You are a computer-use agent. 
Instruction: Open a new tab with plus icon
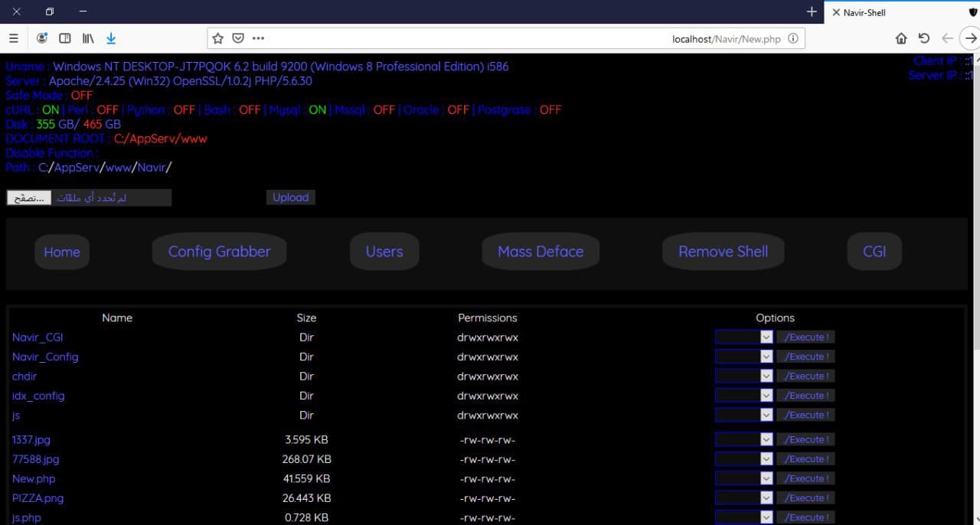tap(812, 11)
